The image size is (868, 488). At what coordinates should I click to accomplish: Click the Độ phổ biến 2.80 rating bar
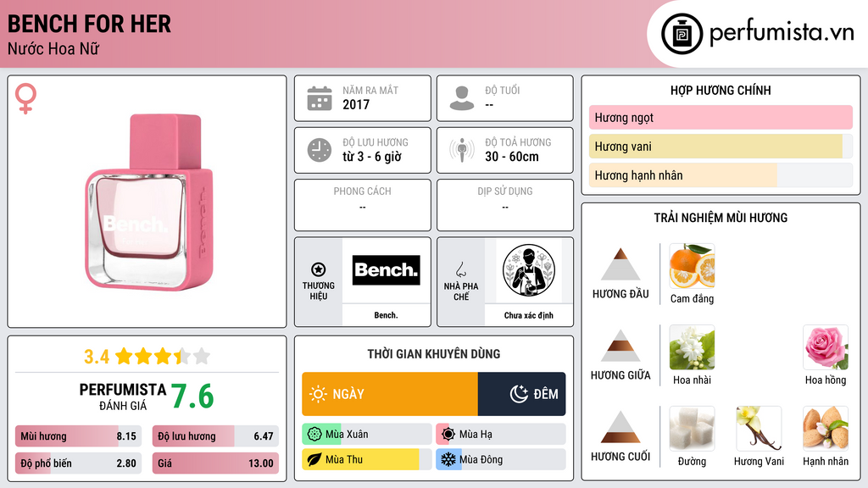78,463
